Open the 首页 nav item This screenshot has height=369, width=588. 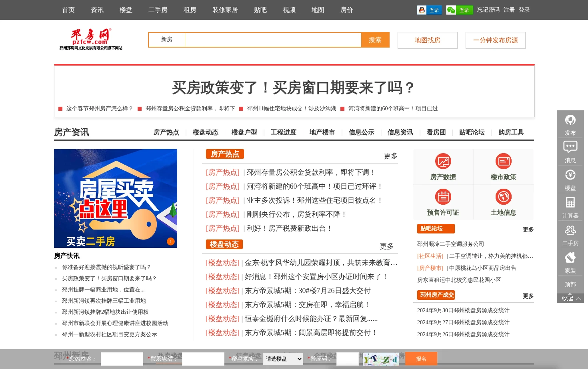tap(68, 10)
